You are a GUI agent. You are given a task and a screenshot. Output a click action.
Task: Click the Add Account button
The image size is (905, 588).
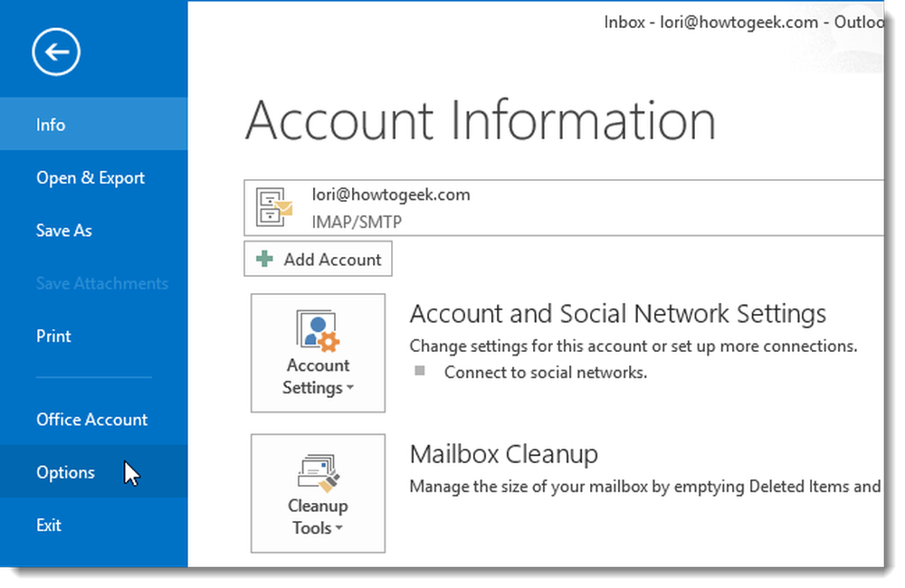(318, 259)
